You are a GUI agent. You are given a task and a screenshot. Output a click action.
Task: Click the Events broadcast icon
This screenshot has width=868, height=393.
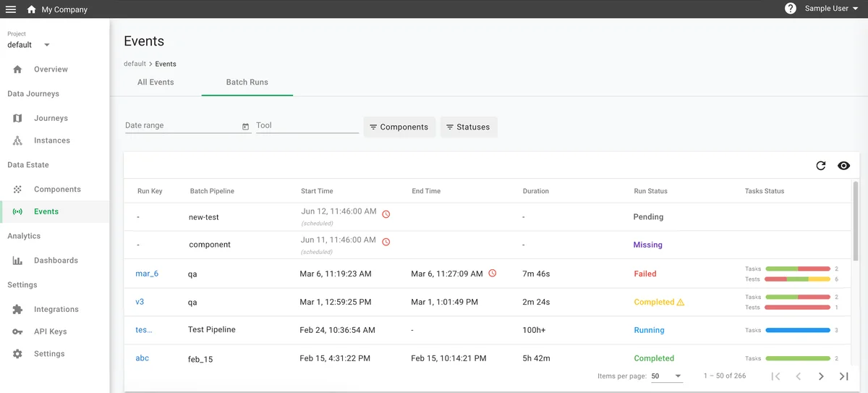click(18, 211)
